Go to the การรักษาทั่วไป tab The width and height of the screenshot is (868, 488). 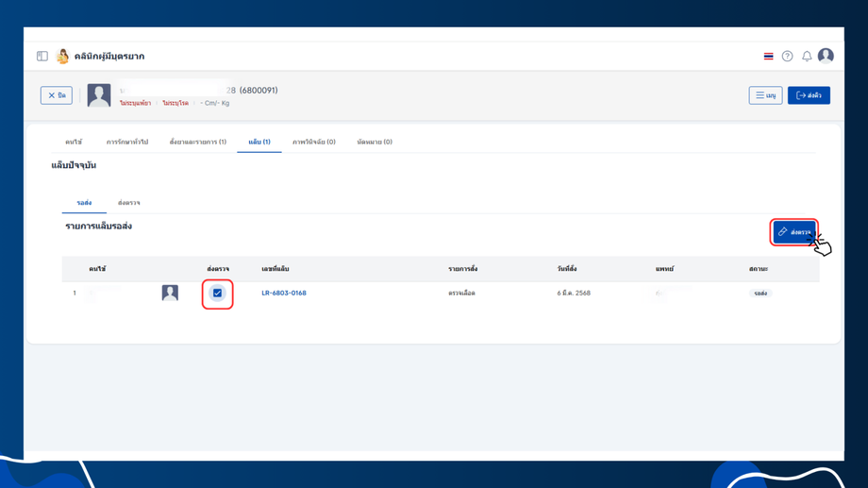127,142
